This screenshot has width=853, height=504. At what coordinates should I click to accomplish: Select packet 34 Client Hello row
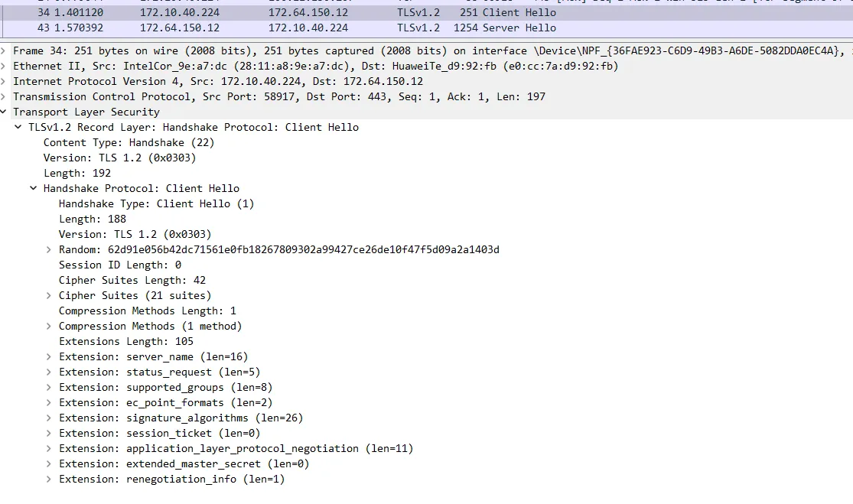point(306,12)
